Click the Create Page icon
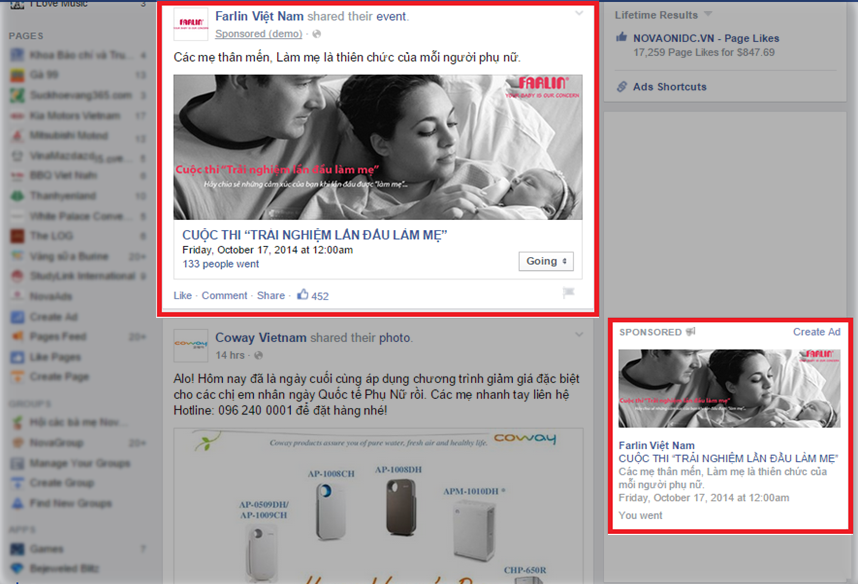858x584 pixels. click(x=18, y=377)
